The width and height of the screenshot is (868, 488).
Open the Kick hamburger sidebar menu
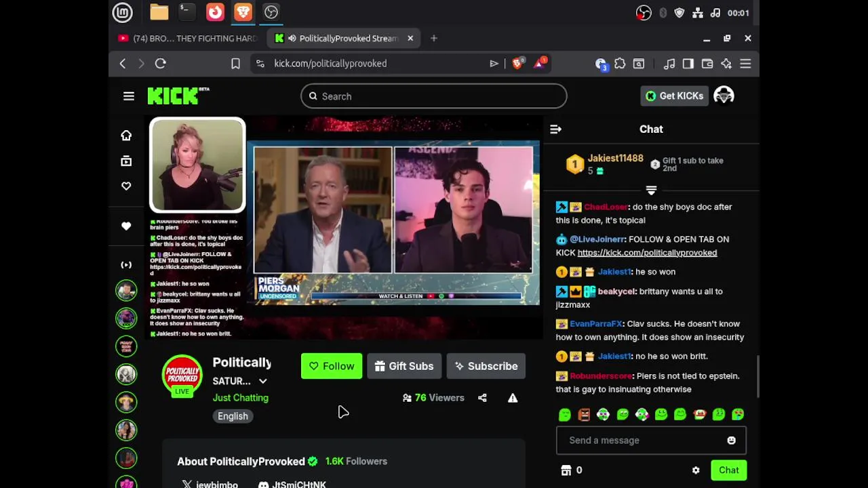(x=129, y=96)
